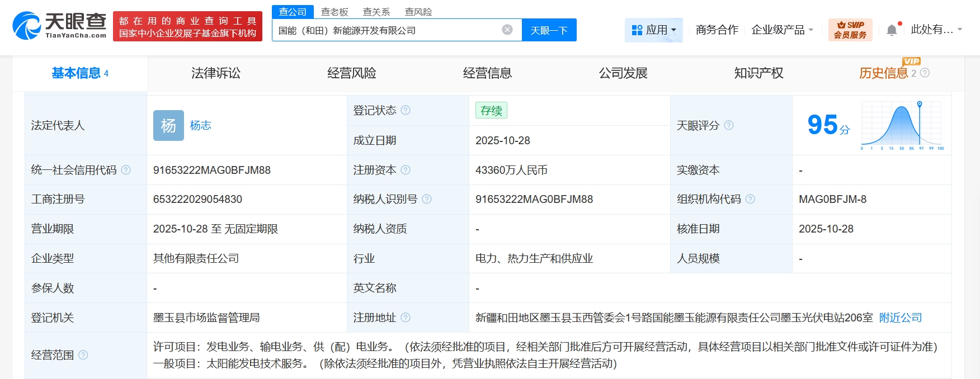Expand the 企业级产品 dropdown
Viewport: 980px width, 379px height.
click(x=781, y=30)
